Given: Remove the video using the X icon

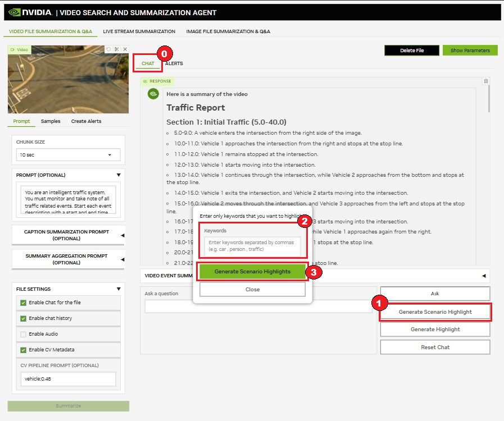Looking at the screenshot, I should point(125,49).
